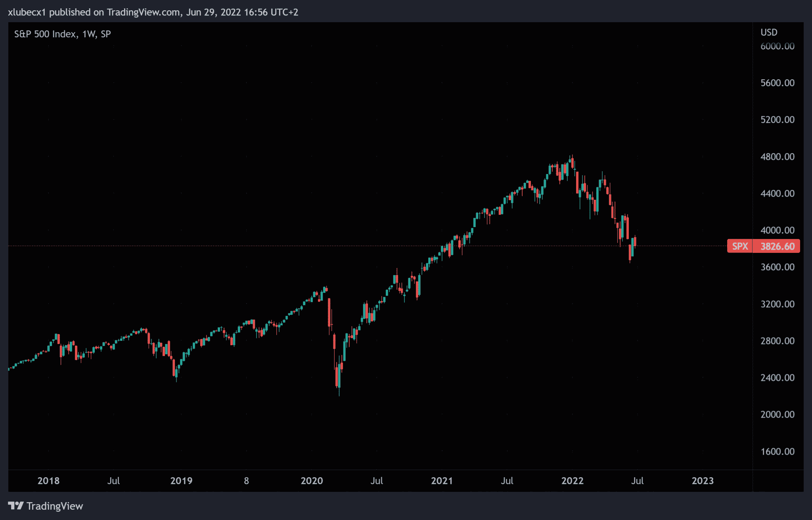Screen dimensions: 812x520
Task: Click the 4000.00 price scale label
Action: point(777,230)
